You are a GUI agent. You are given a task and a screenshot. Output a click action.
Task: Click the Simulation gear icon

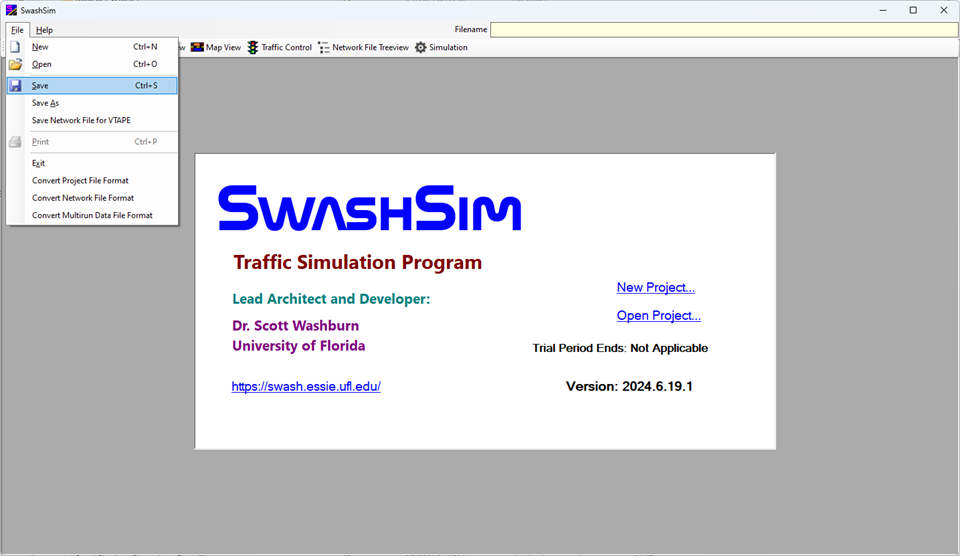(421, 47)
